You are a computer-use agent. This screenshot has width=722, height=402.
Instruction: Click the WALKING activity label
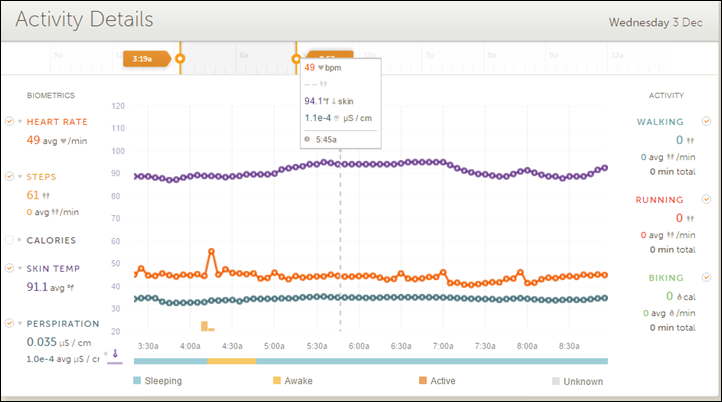coord(660,122)
